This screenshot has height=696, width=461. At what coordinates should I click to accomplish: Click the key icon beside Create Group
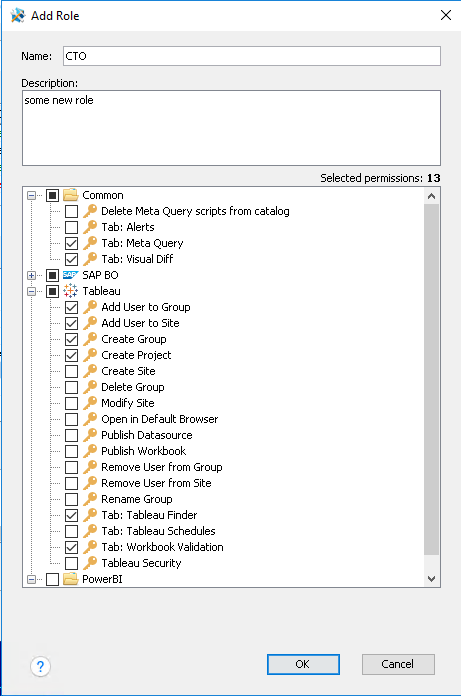[x=90, y=339]
